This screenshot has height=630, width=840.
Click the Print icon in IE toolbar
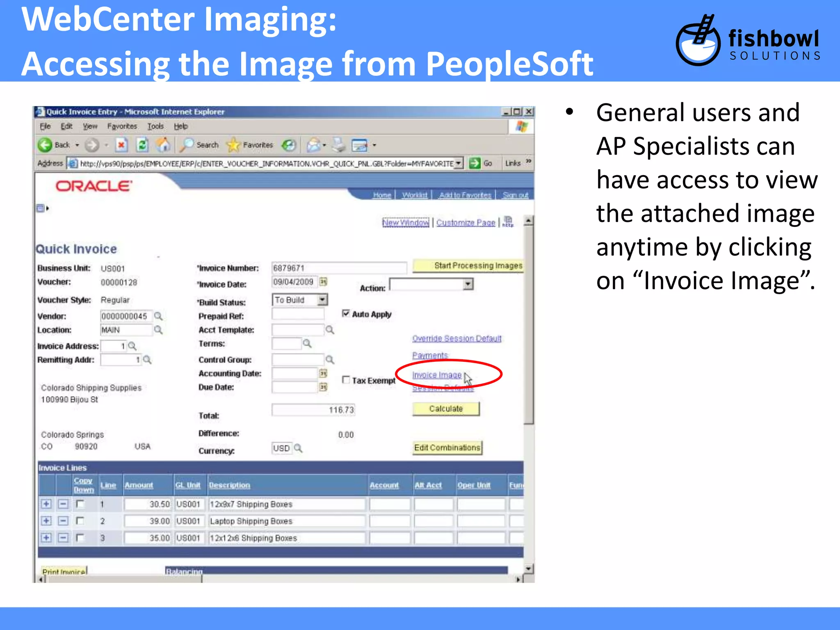click(x=339, y=145)
